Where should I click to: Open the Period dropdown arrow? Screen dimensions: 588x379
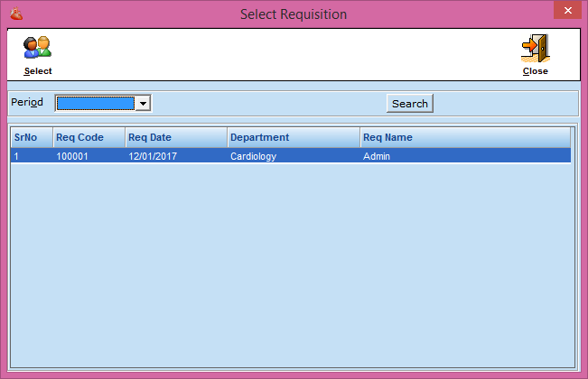click(142, 104)
